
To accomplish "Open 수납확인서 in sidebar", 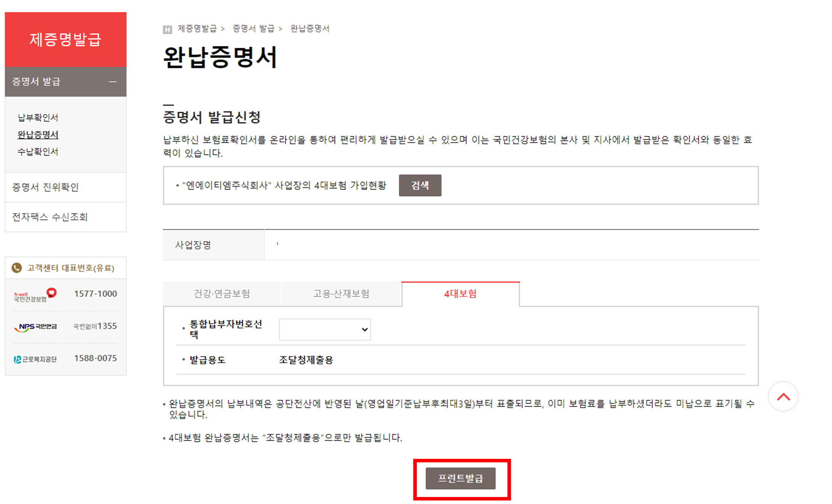I will click(38, 152).
